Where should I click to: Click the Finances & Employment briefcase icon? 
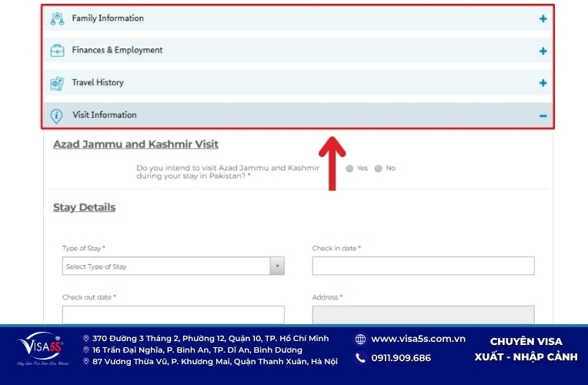[58, 51]
